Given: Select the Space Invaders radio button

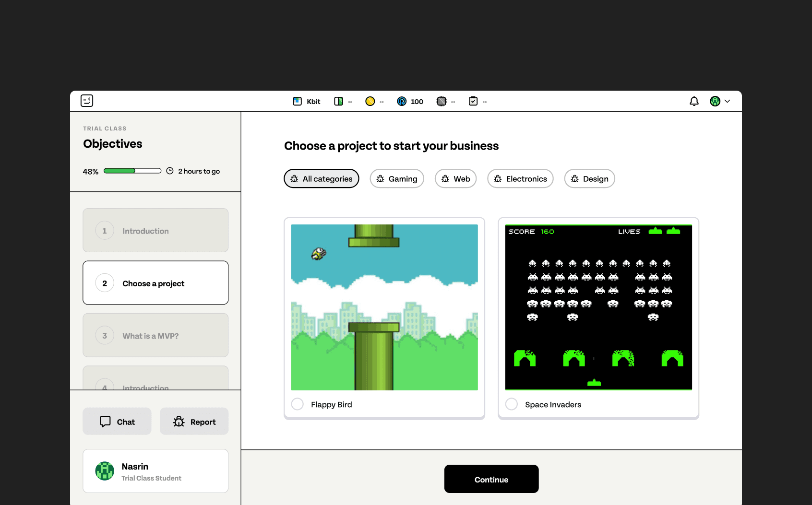Looking at the screenshot, I should 512,404.
